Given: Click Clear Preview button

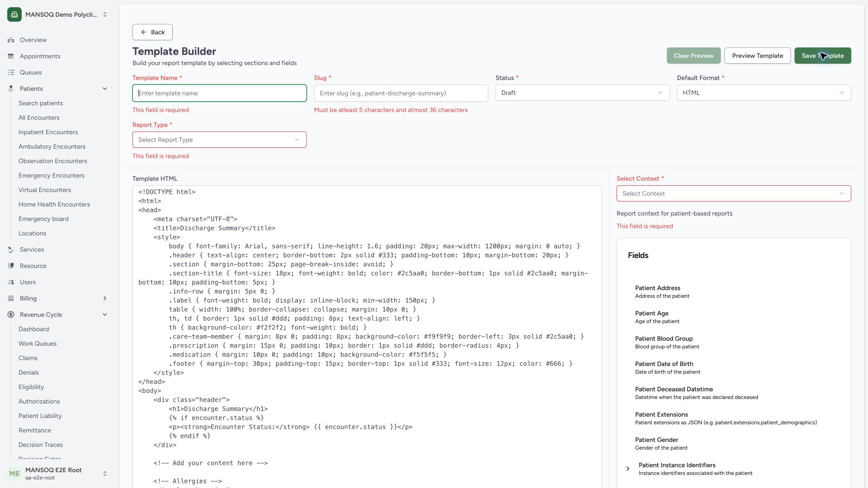Looking at the screenshot, I should tap(693, 56).
